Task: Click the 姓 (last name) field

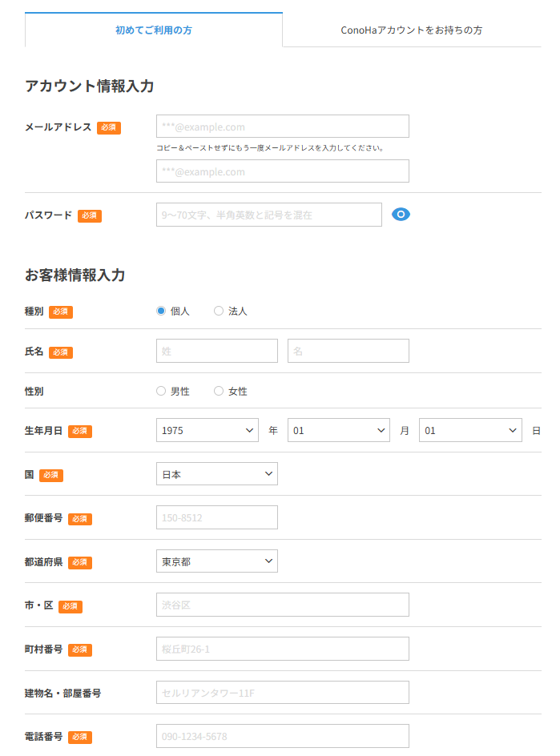Action: [x=216, y=351]
